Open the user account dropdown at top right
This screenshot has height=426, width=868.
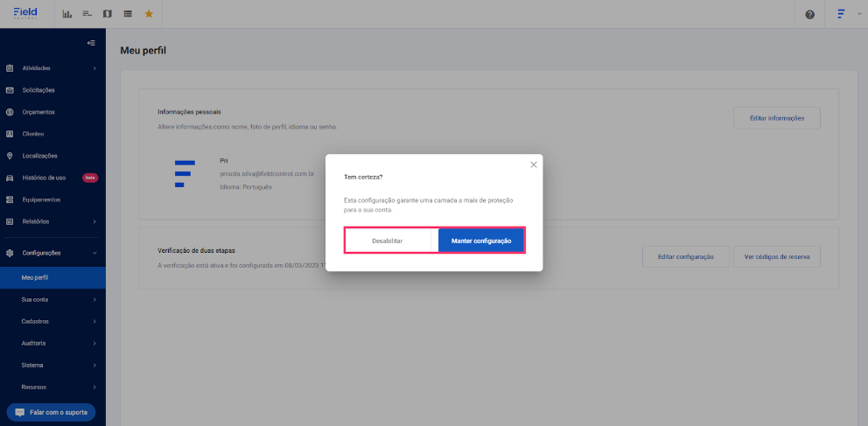coord(846,14)
